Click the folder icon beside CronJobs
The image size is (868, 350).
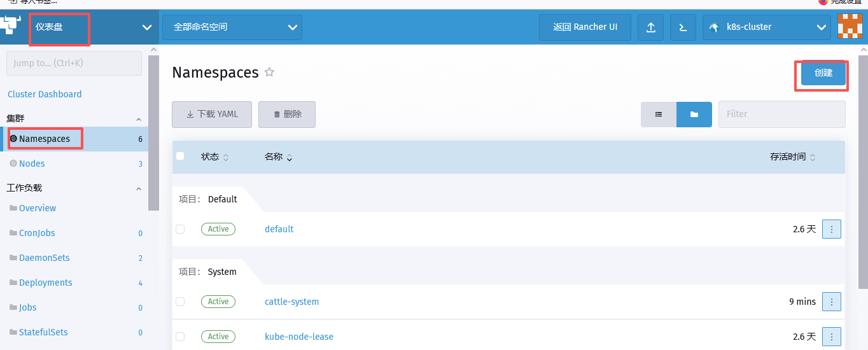tap(13, 233)
